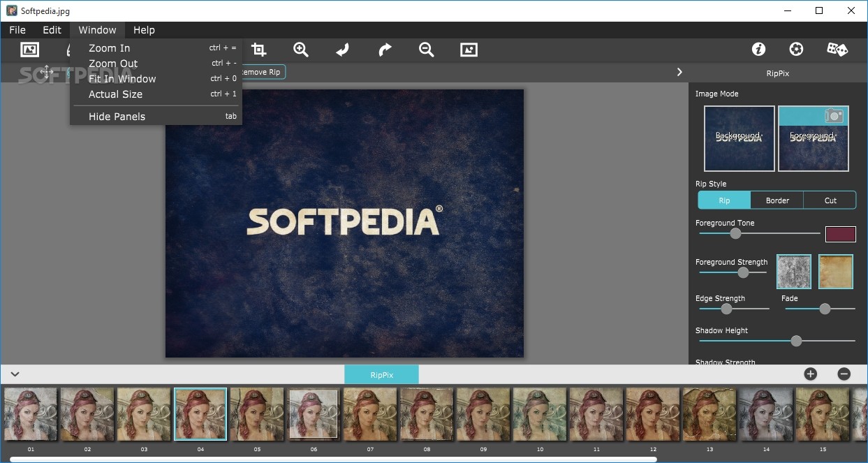Select preset thumbnail 08

click(427, 414)
